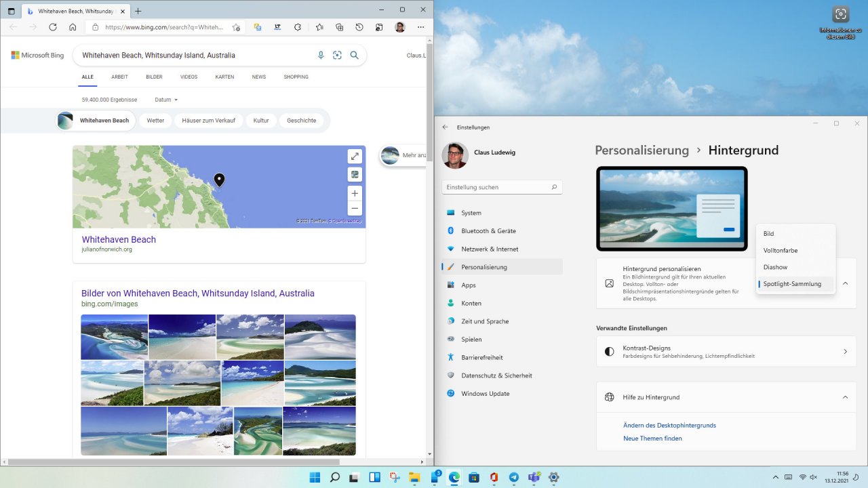Open Edge Favorites list icon
Image resolution: width=868 pixels, height=488 pixels.
tap(319, 27)
